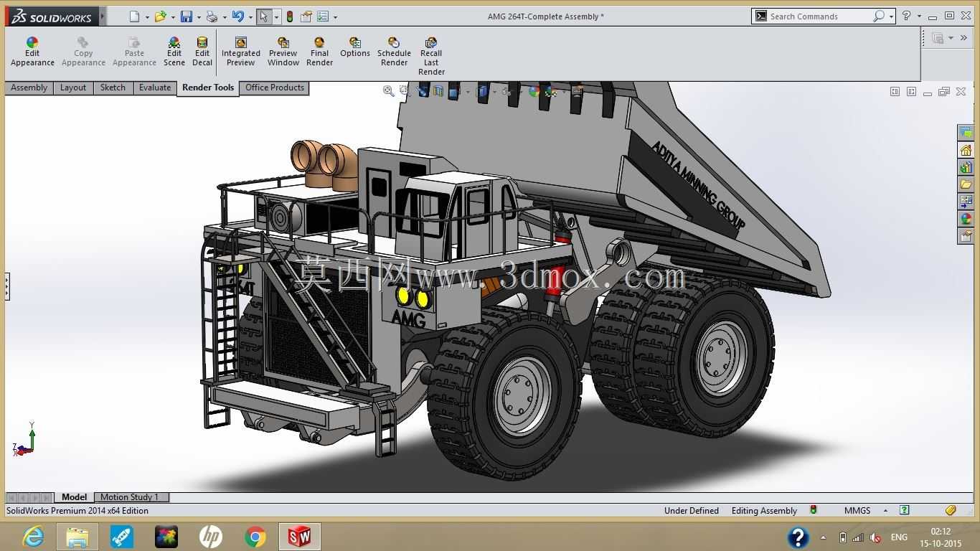The height and width of the screenshot is (551, 980).
Task: Switch to the Assembly tab
Action: pos(29,88)
